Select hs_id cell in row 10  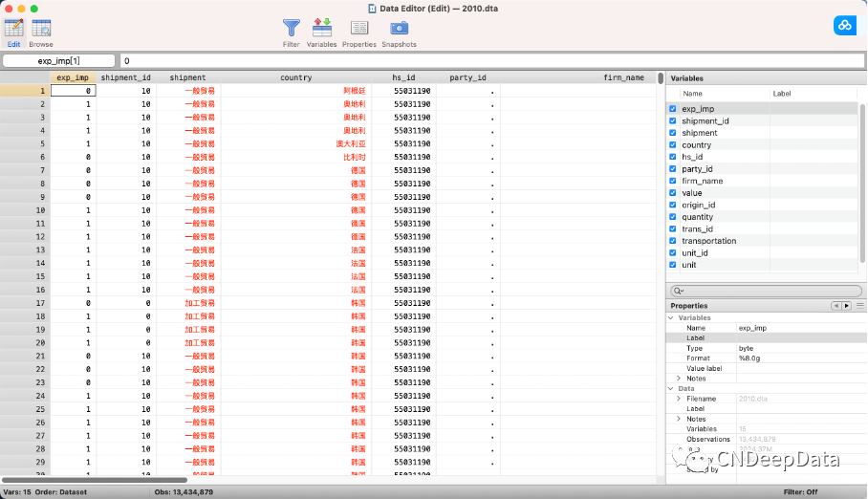pos(403,210)
